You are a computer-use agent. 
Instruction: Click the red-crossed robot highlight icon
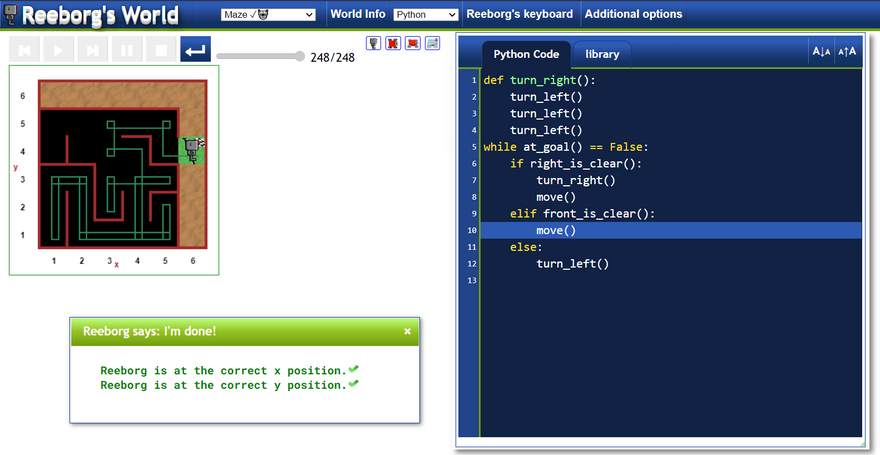[x=393, y=43]
